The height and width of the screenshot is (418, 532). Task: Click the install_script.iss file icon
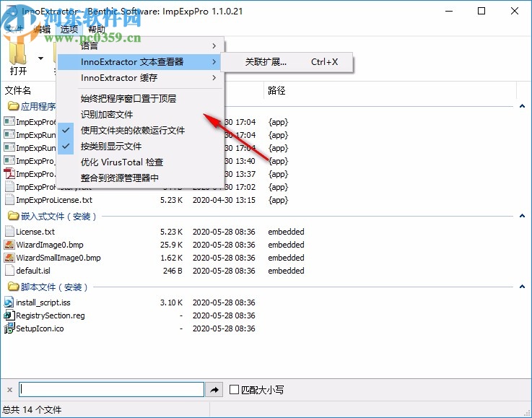9,302
